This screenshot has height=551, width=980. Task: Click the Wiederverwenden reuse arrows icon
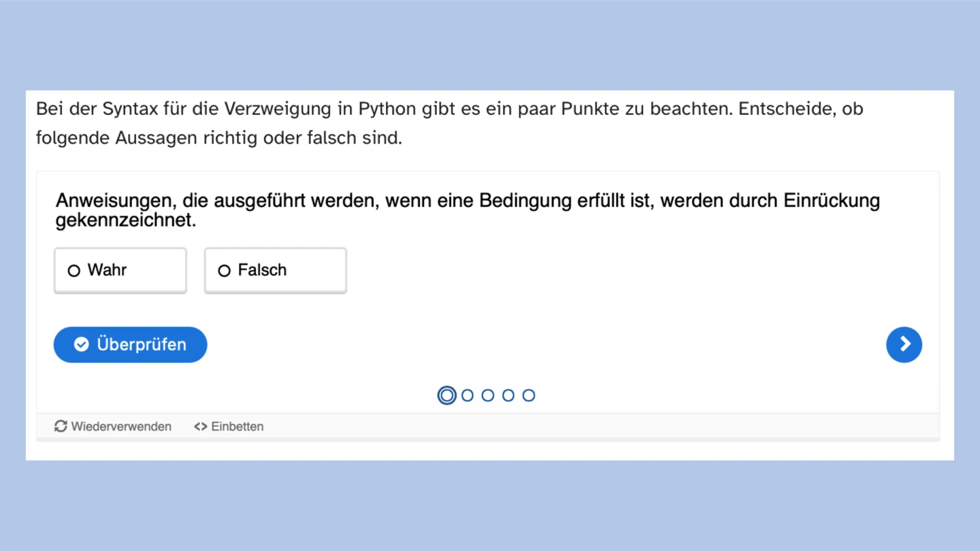[x=61, y=427]
